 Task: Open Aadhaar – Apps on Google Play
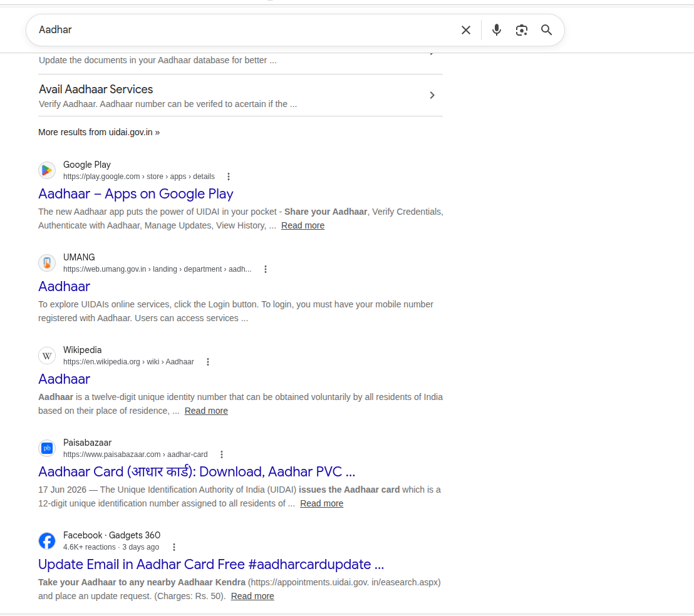tap(135, 193)
